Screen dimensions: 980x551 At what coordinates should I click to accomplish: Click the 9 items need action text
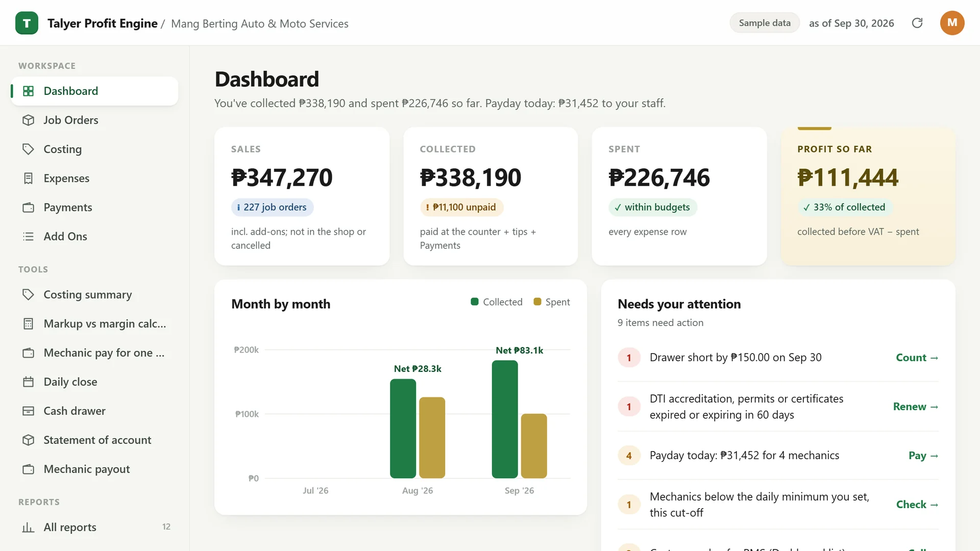[x=660, y=322]
